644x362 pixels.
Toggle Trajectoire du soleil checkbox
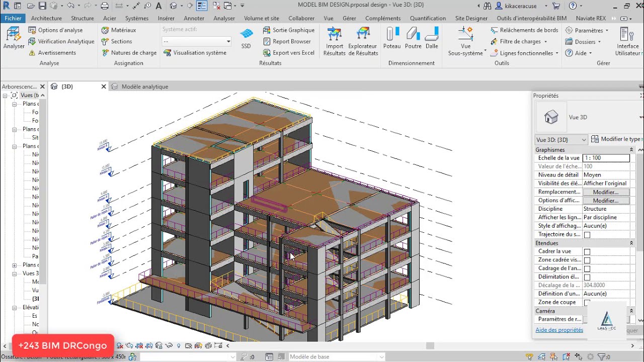587,235
